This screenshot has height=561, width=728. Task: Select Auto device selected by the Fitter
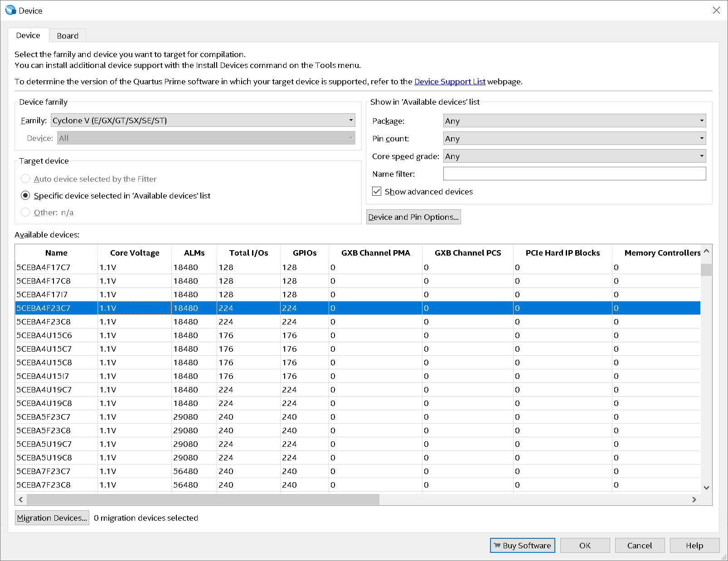[26, 179]
